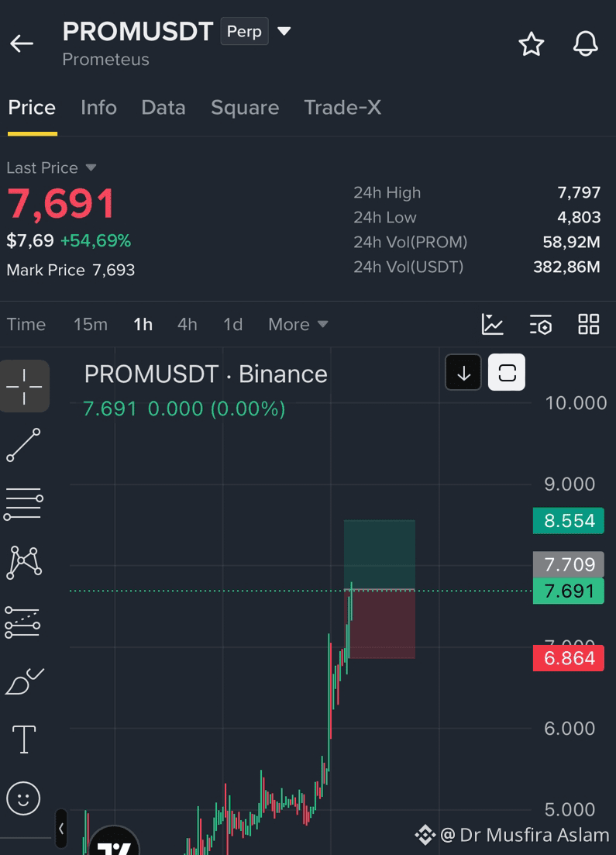Image resolution: width=616 pixels, height=855 pixels.
Task: Select the 1d timeframe
Action: tap(232, 325)
